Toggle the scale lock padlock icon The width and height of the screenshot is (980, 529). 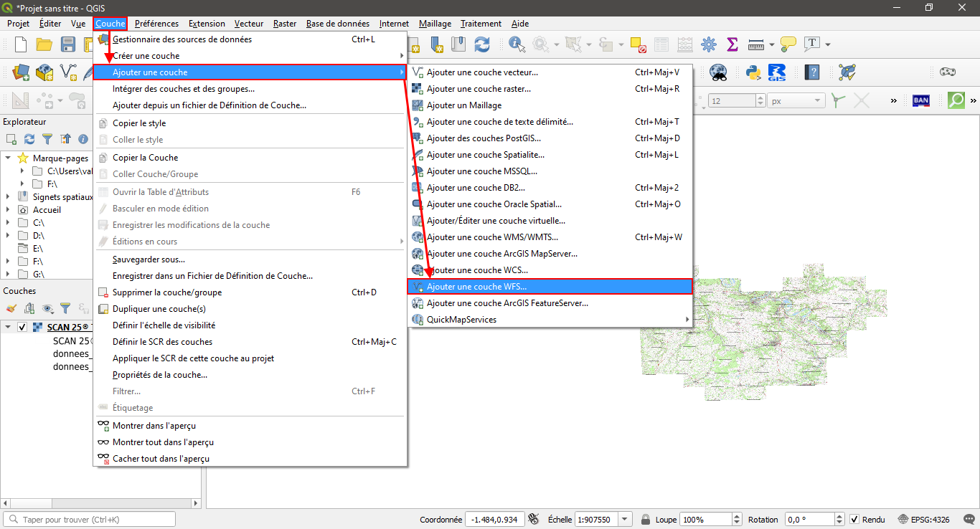(x=646, y=519)
